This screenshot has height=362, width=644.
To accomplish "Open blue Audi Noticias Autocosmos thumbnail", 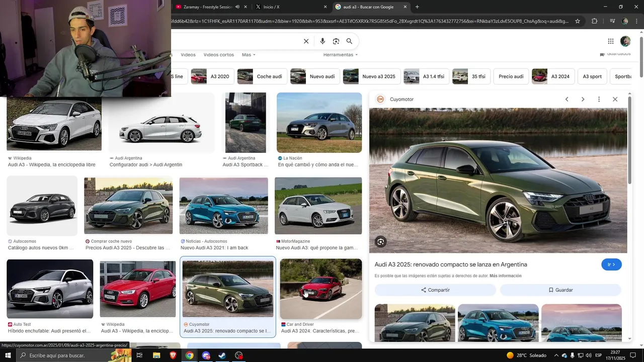I will [223, 206].
